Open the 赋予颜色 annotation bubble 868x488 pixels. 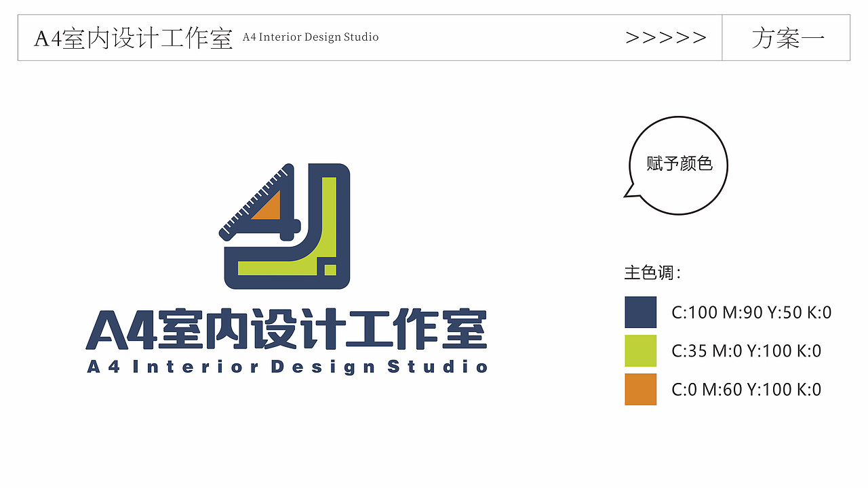click(677, 165)
